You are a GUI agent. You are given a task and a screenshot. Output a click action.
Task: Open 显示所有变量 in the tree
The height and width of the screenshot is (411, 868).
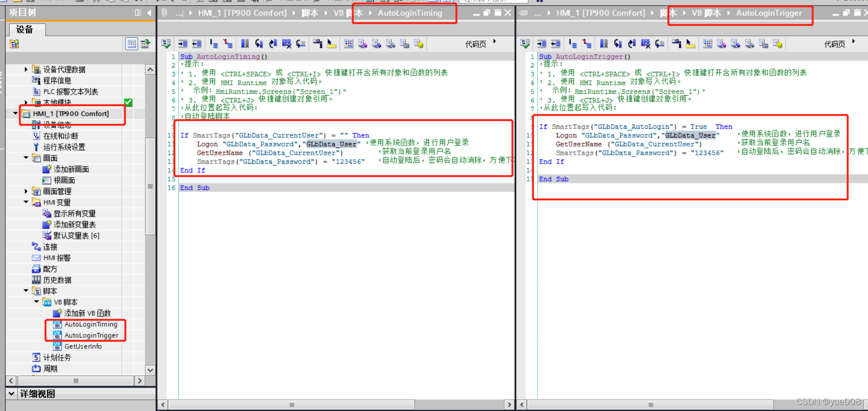74,213
